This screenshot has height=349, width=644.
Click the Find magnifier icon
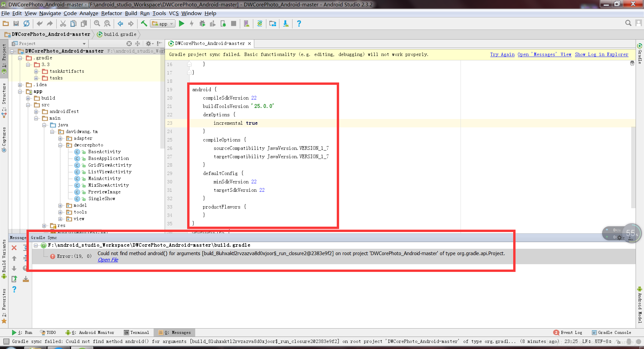point(97,23)
